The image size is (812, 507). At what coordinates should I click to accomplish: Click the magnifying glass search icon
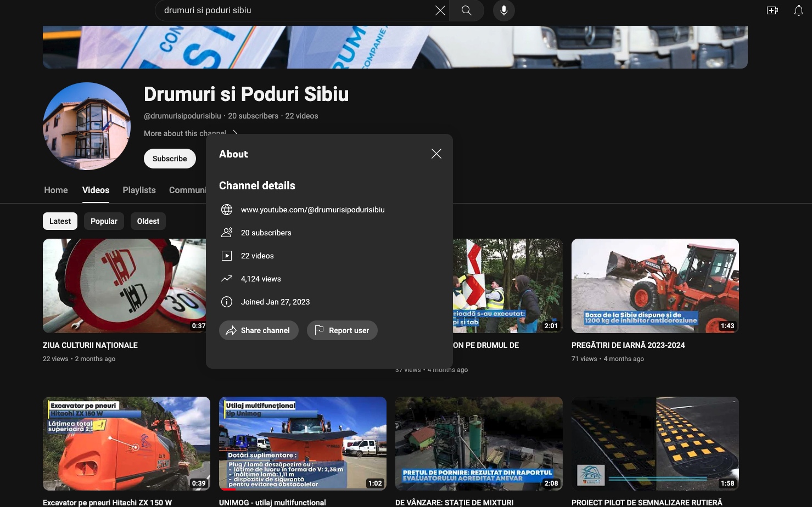click(x=466, y=10)
